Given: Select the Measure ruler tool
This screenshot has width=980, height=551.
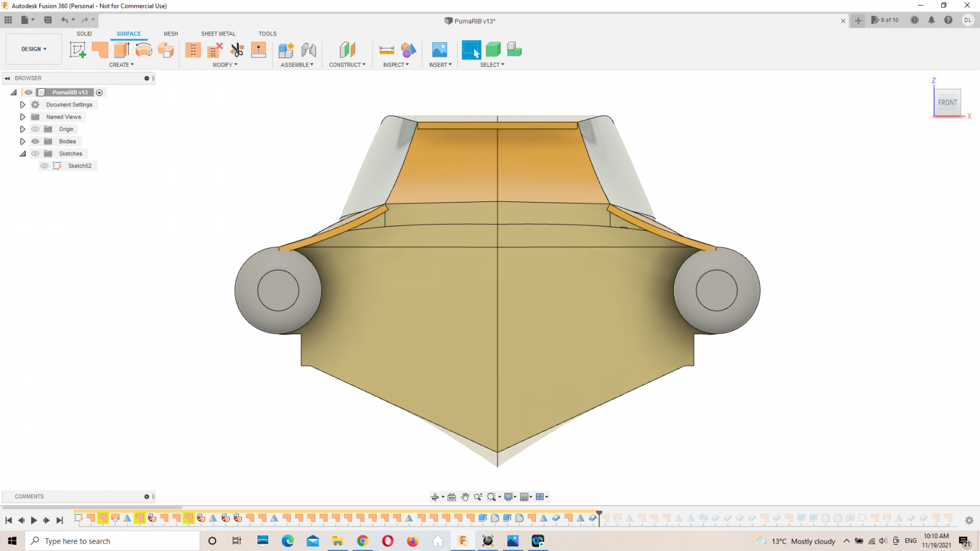Looking at the screenshot, I should [x=387, y=50].
